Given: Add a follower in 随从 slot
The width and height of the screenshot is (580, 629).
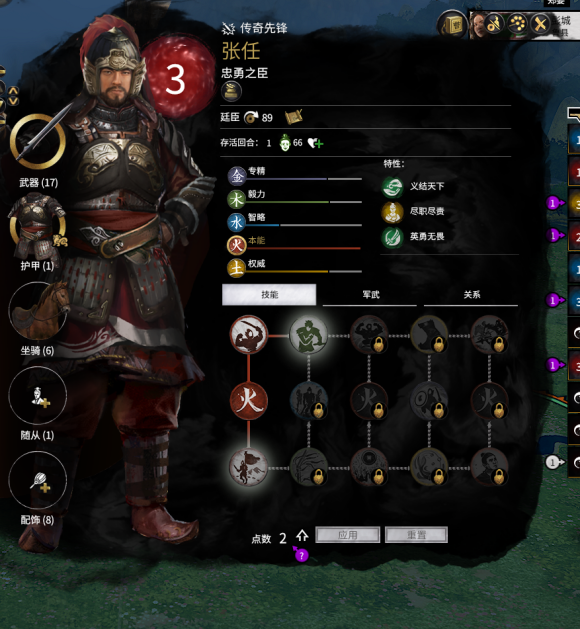Looking at the screenshot, I should 38,395.
